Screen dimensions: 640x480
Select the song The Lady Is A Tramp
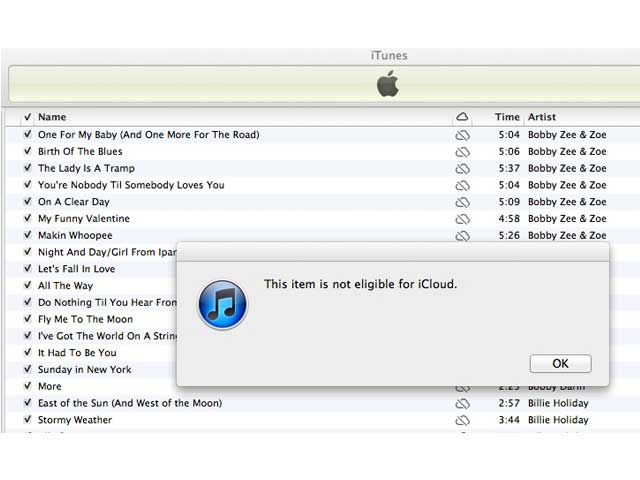click(x=86, y=168)
